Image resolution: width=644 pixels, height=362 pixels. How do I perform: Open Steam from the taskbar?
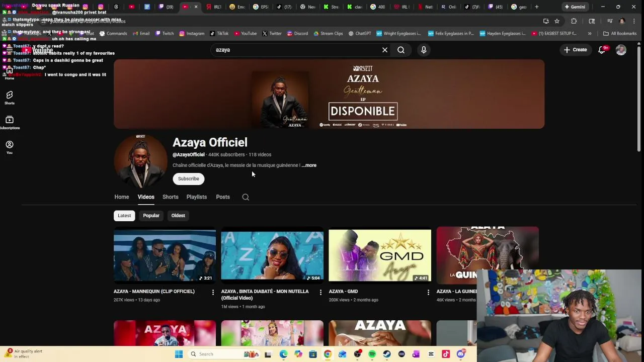coord(387,354)
